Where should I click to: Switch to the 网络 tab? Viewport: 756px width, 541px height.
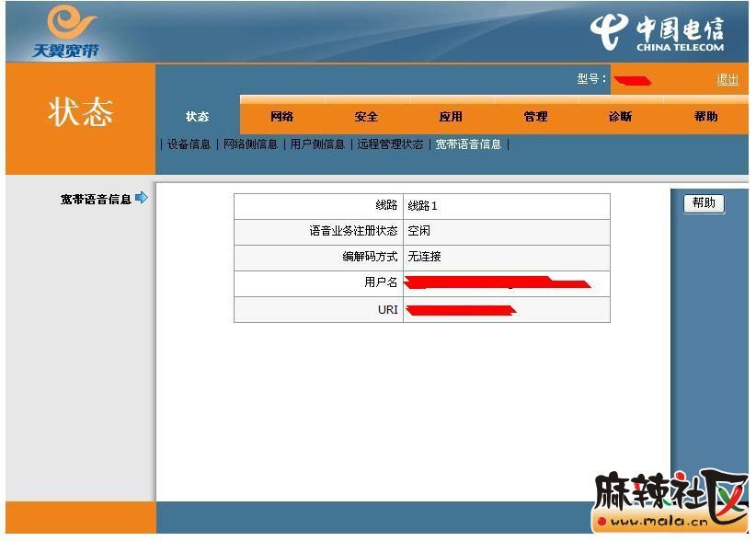tap(281, 117)
